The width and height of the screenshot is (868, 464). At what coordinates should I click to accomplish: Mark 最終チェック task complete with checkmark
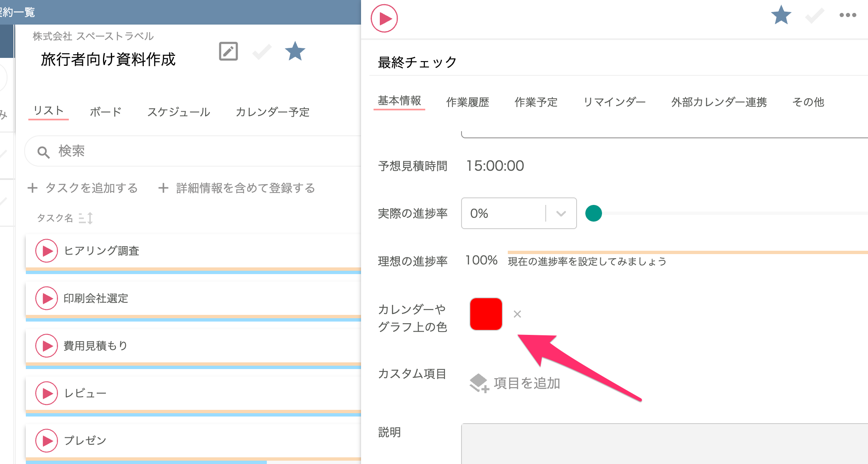[814, 16]
